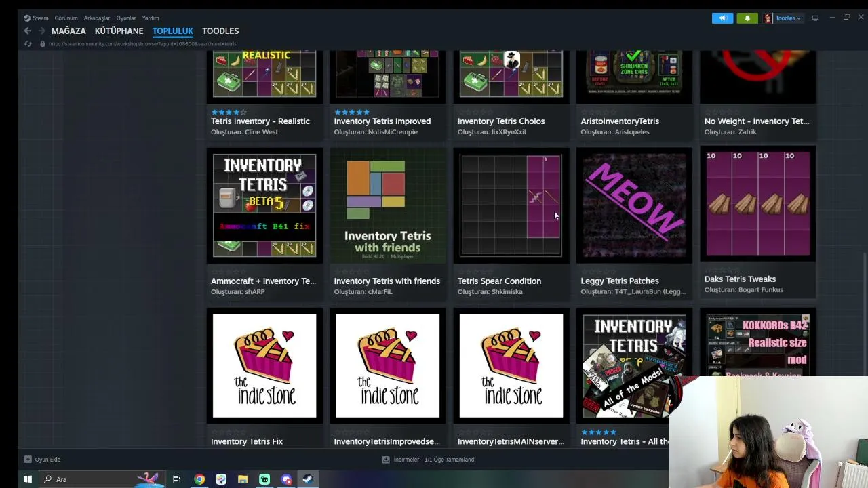Open the Görünüm menu
The width and height of the screenshot is (868, 488).
click(x=66, y=18)
